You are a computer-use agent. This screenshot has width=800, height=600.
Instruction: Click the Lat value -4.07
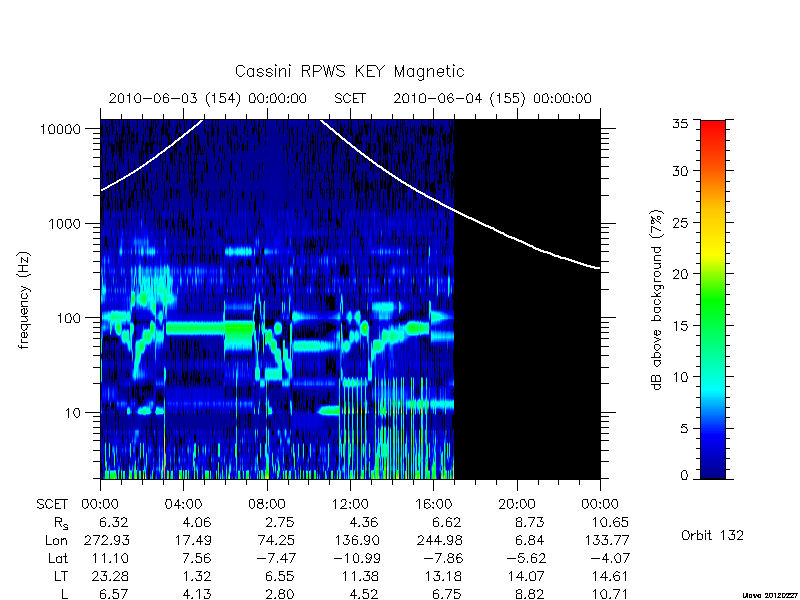(610, 559)
